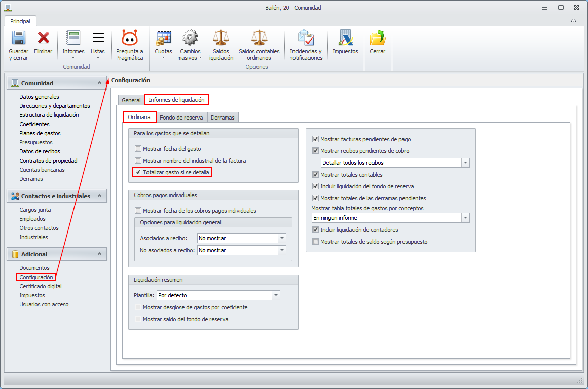
Task: Uncheck Mostrar recibos pendientes de cobro
Action: pyautogui.click(x=315, y=150)
